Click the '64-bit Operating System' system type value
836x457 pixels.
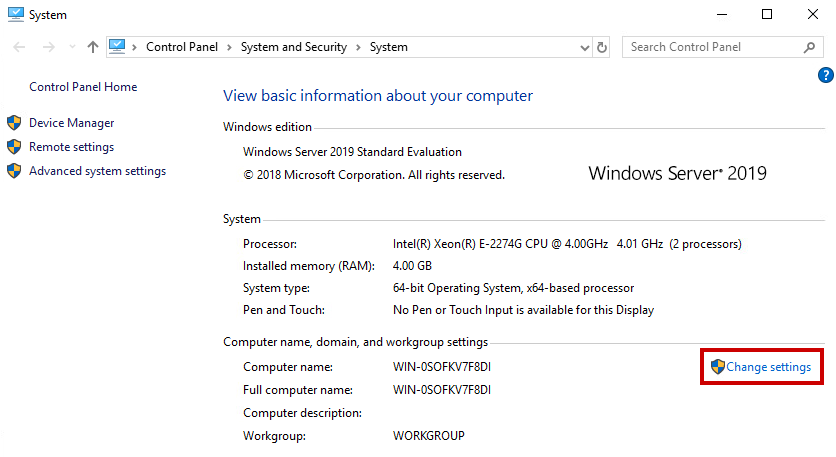point(513,288)
